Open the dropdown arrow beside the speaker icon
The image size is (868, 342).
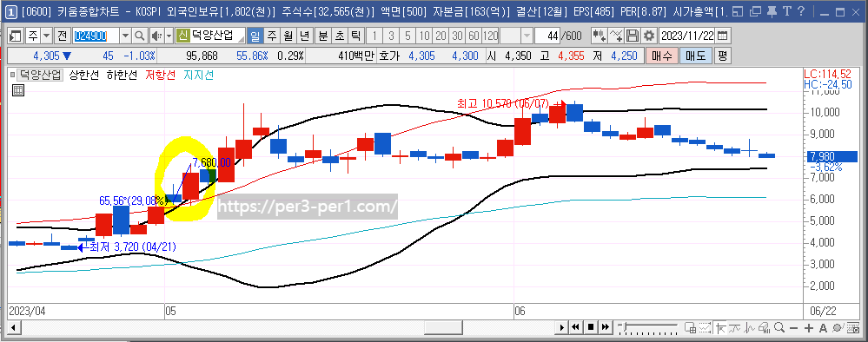click(x=169, y=36)
